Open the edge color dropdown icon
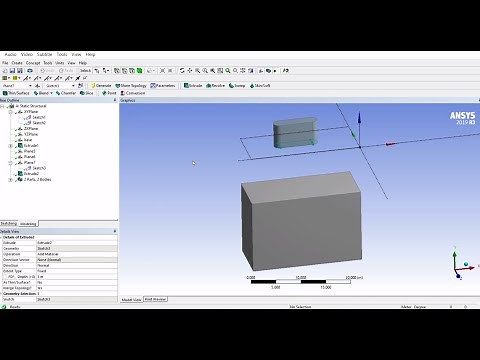480x360 pixels. coord(17,78)
